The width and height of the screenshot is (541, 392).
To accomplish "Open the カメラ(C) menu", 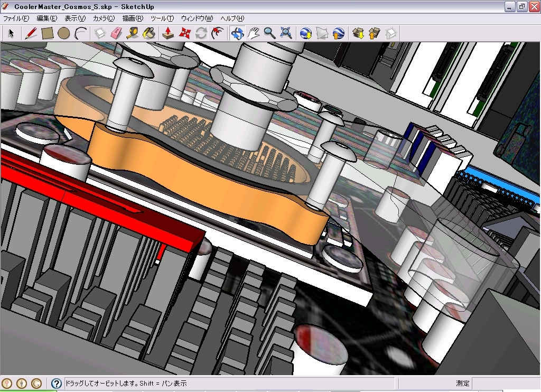I will pyautogui.click(x=104, y=18).
